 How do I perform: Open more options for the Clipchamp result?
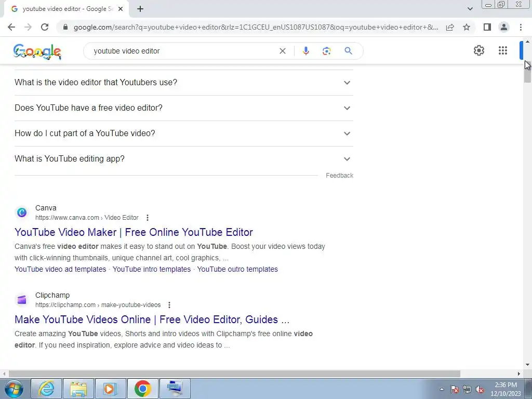169,304
